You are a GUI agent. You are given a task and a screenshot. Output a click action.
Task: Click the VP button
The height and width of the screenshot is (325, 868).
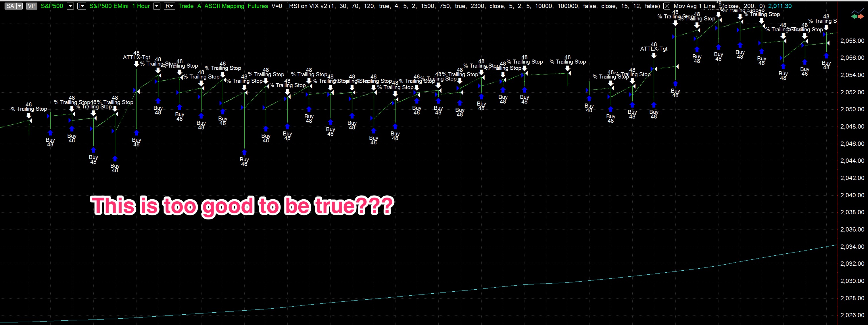click(x=32, y=6)
